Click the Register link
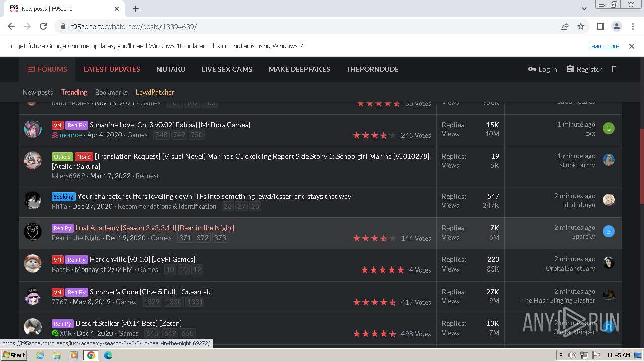644x362 pixels. point(584,69)
